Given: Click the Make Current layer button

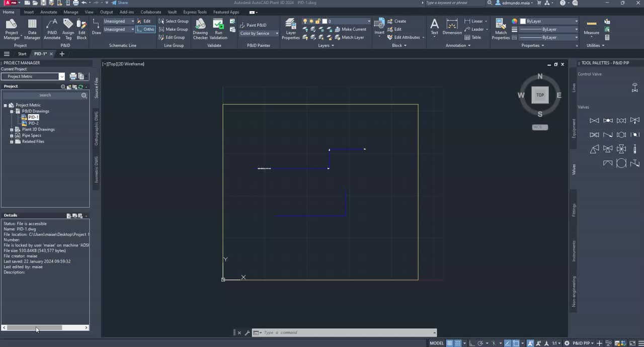Looking at the screenshot, I should (x=354, y=29).
